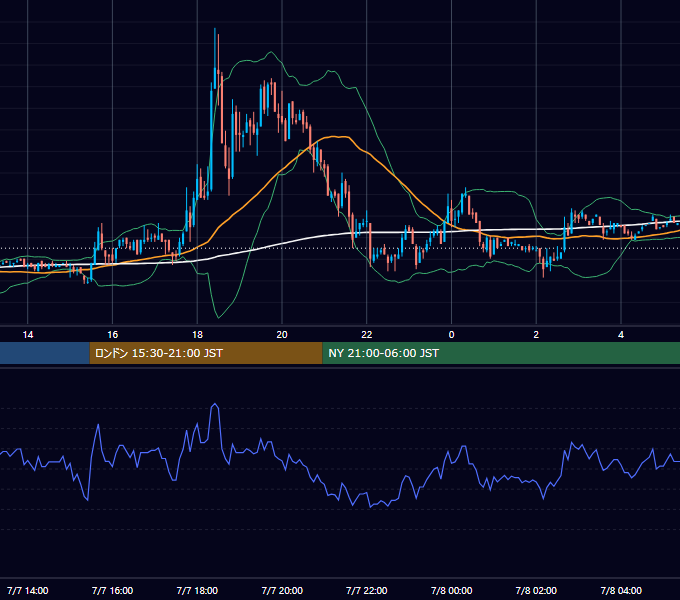The image size is (680, 600).
Task: Select the ロンドン 15:30-21:00 JST session bar
Action: tap(206, 353)
